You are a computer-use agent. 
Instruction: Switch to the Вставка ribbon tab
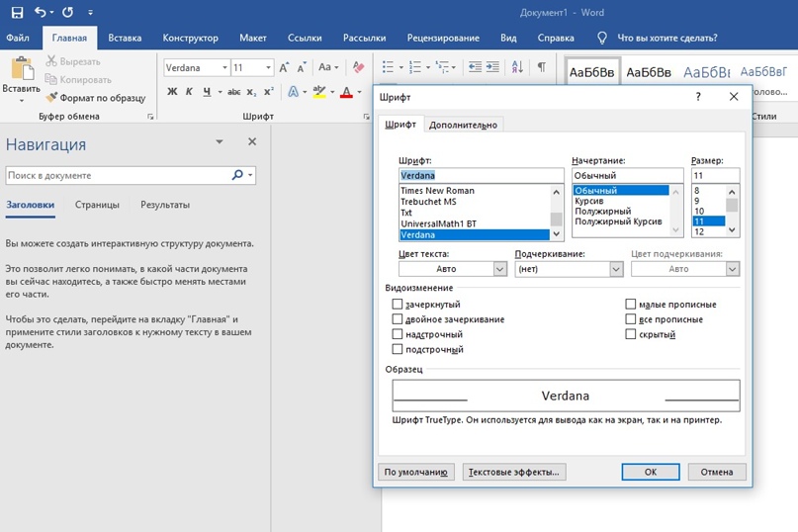click(x=125, y=38)
